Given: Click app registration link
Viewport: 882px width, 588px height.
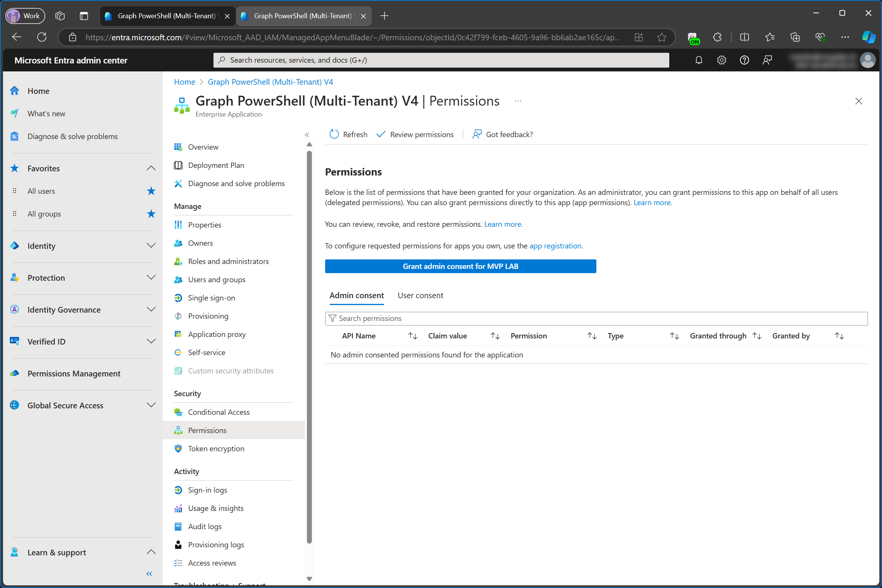Looking at the screenshot, I should point(555,246).
